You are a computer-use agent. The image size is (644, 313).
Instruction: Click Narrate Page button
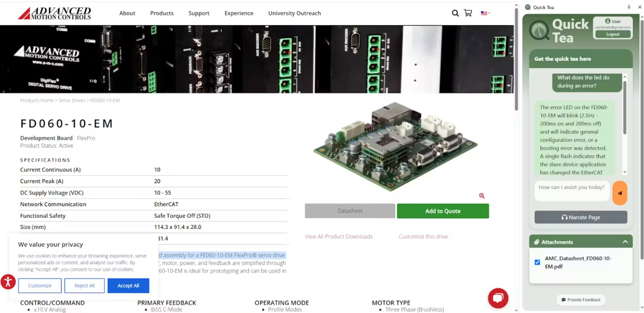coord(581,217)
